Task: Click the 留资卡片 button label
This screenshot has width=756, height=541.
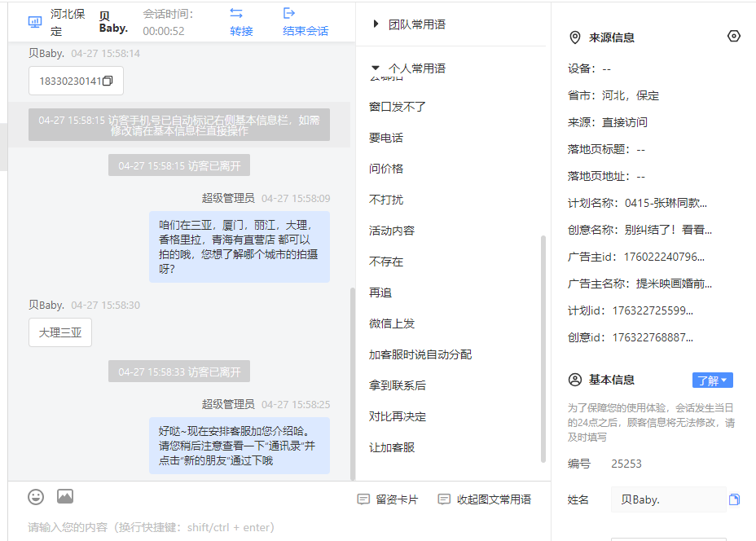Action: click(397, 499)
